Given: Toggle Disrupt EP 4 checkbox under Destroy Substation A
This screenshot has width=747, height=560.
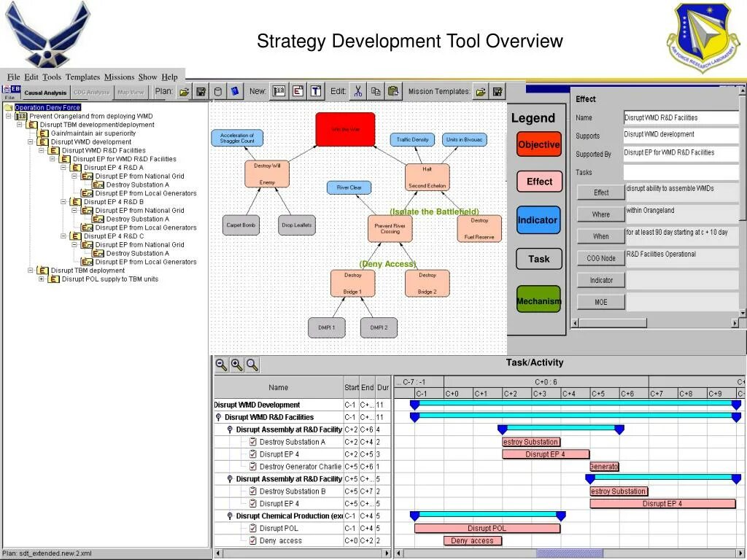Looking at the screenshot, I should (253, 454).
